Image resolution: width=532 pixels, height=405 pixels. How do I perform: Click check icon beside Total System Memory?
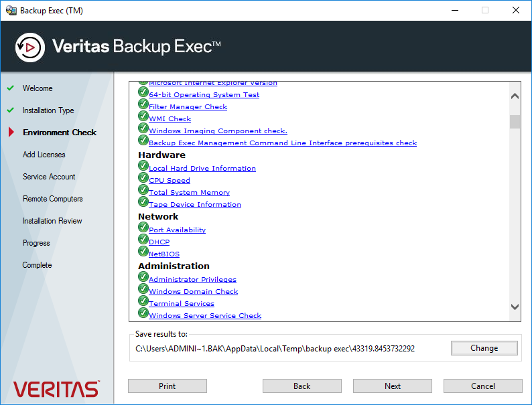(x=143, y=189)
